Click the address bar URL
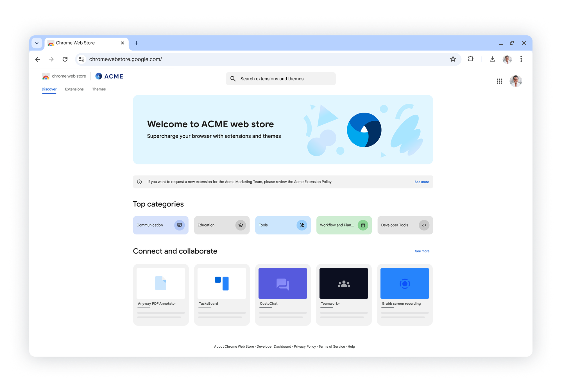 [126, 59]
